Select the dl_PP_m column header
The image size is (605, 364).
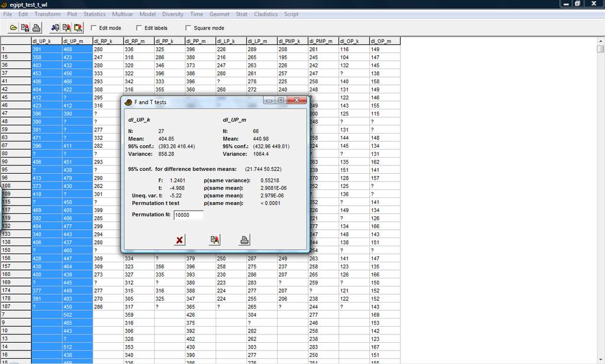pos(201,41)
